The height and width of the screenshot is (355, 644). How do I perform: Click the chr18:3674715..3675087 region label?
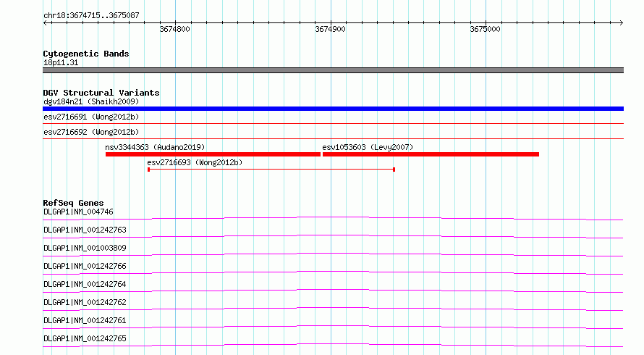(x=91, y=15)
